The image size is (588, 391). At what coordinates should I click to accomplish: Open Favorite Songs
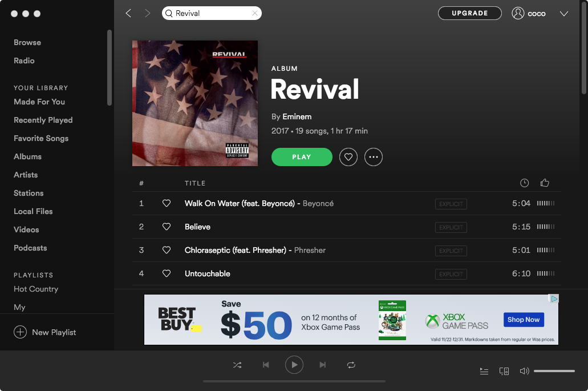41,139
